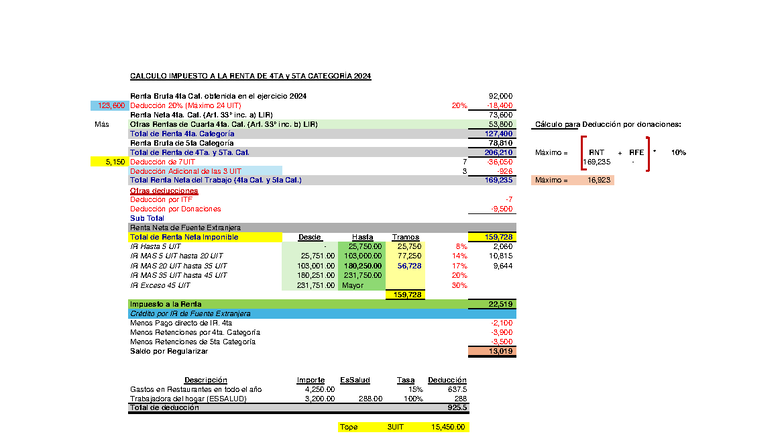Screen dimensions: 784x441
Task: Click 'Deducción 20% (Máximo 24 UIT)' label
Action: pos(186,106)
